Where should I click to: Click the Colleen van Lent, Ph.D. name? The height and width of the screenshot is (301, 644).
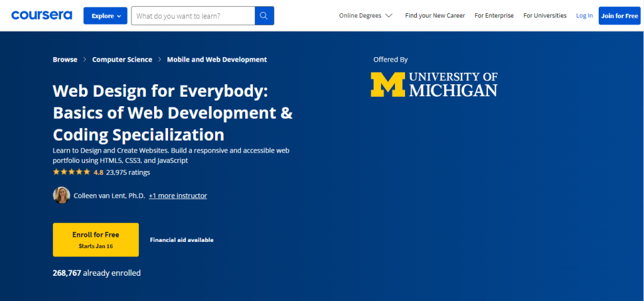109,196
